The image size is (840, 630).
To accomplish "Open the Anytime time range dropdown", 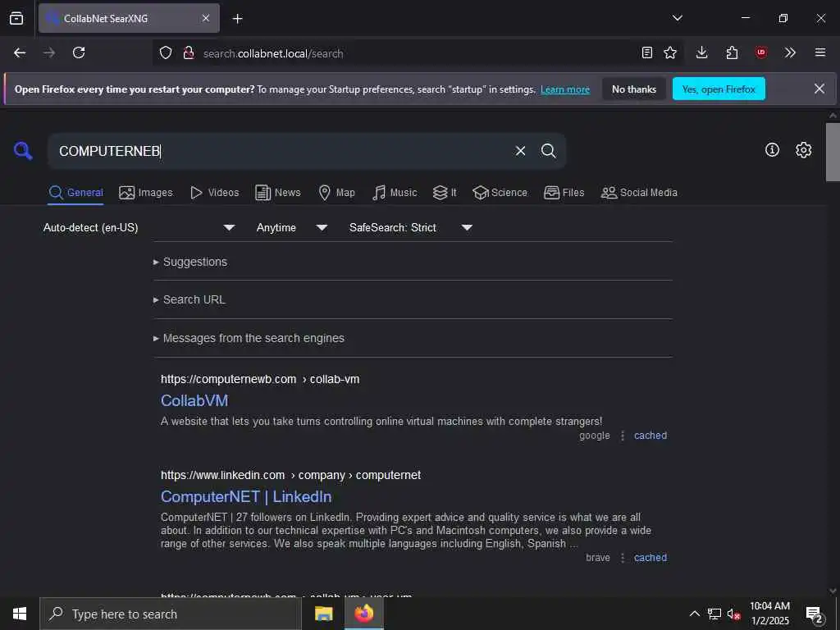I will tap(292, 228).
